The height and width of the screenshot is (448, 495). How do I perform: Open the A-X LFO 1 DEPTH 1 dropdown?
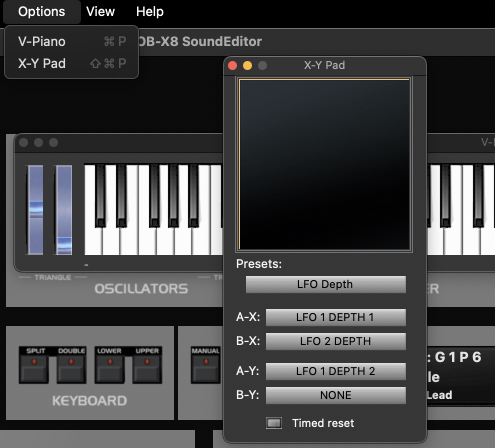coord(336,317)
